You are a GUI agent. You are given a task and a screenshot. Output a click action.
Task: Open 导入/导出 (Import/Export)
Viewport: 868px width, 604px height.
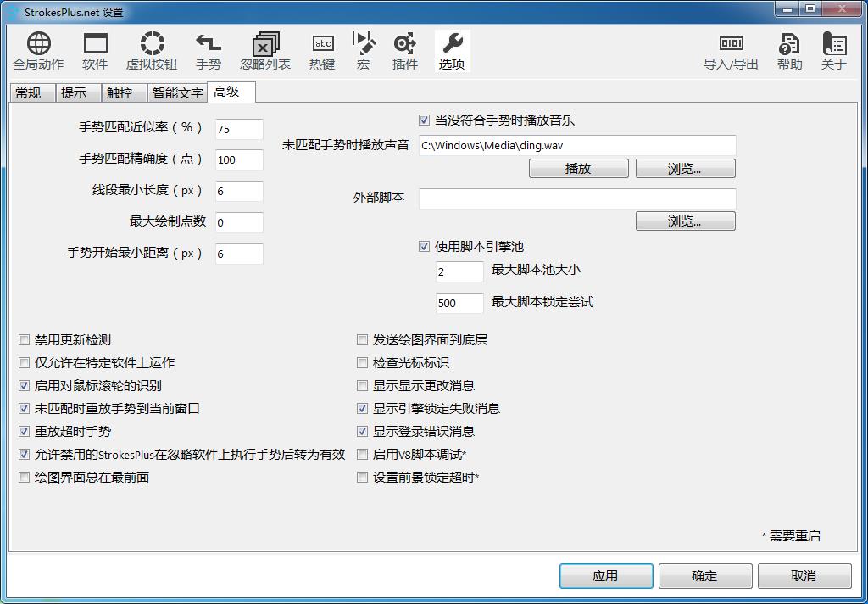pyautogui.click(x=732, y=49)
